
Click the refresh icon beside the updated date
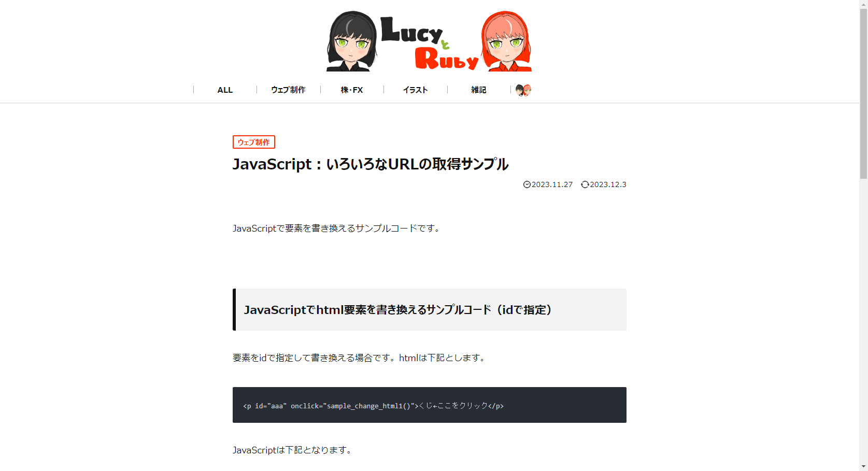pyautogui.click(x=585, y=184)
